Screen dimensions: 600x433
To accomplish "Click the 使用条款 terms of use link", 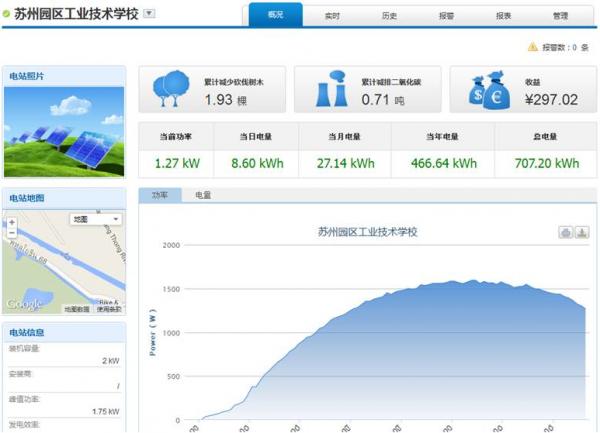I will pyautogui.click(x=109, y=309).
